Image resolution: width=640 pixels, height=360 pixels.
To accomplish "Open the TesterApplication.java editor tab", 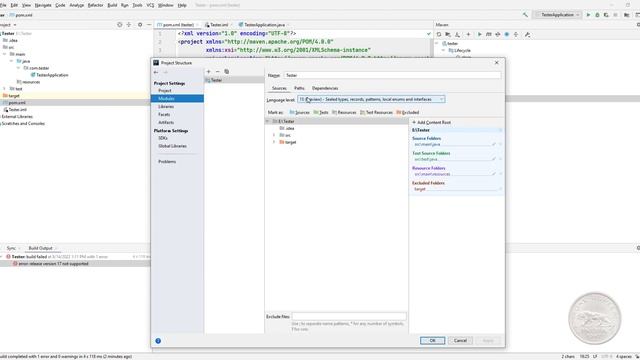I will click(x=263, y=25).
